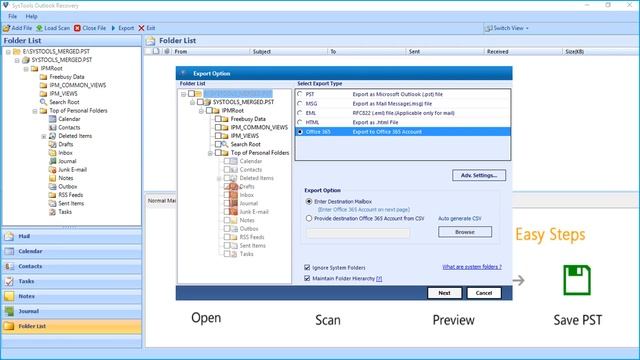The image size is (640, 360).
Task: Select Outbox icon in left folder tree
Action: 52,187
